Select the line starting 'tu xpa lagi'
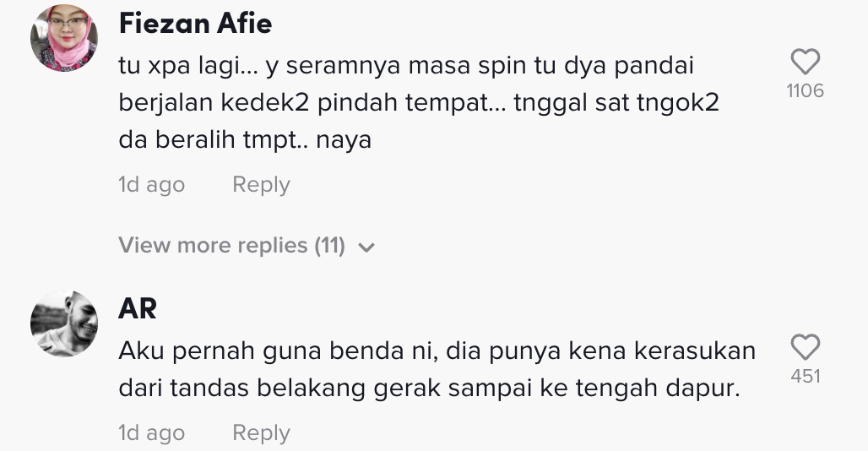 pos(405,66)
